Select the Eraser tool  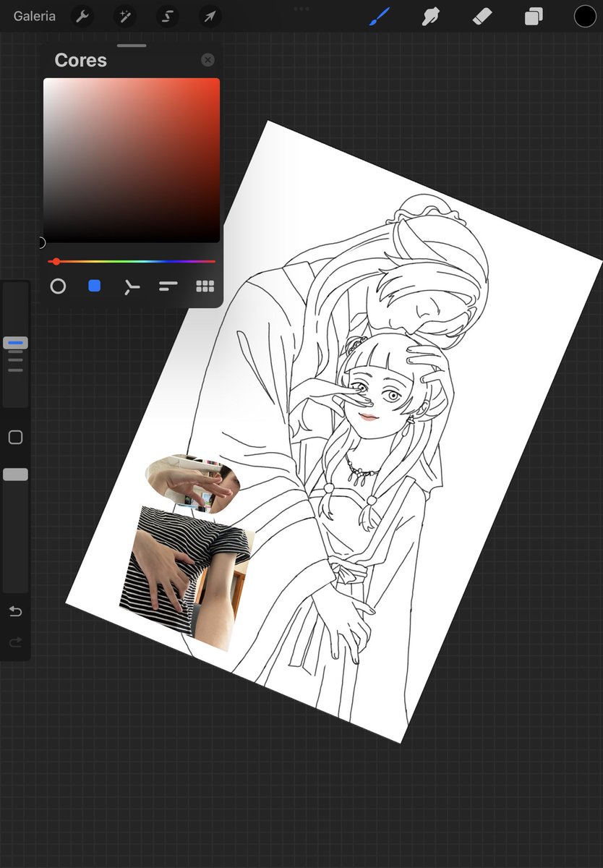[482, 16]
